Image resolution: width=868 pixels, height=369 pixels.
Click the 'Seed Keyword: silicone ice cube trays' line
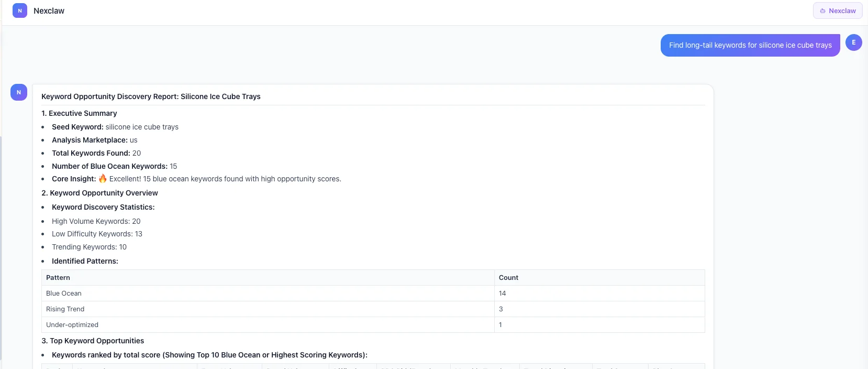(115, 127)
